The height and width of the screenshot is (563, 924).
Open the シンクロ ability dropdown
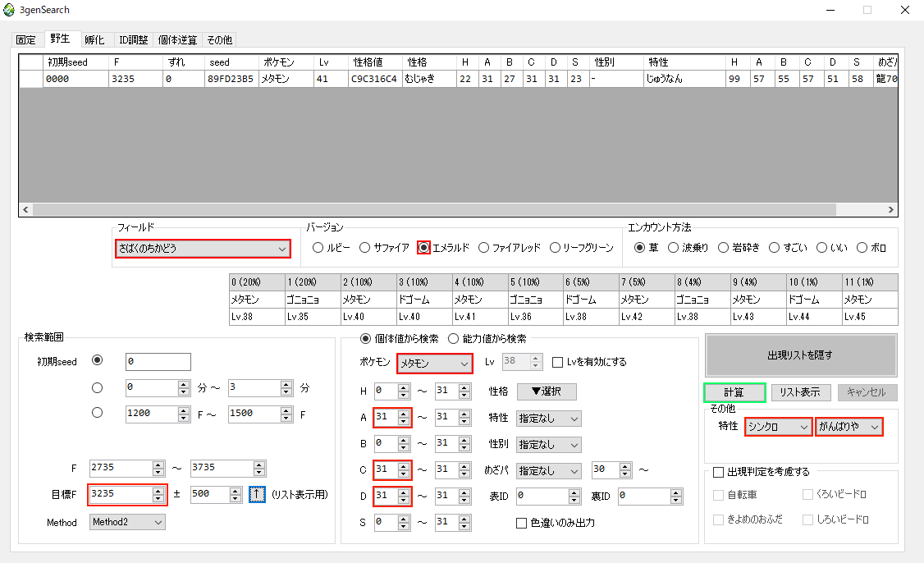coord(779,427)
